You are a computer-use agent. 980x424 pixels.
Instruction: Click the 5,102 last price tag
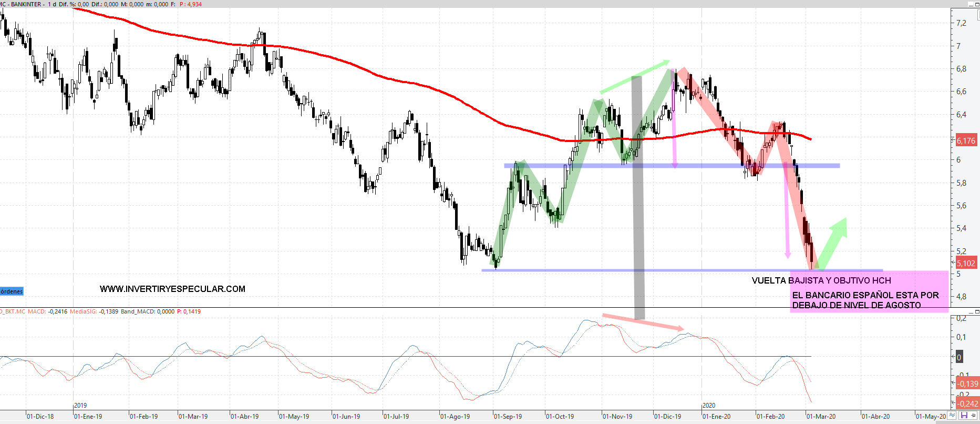click(x=966, y=264)
